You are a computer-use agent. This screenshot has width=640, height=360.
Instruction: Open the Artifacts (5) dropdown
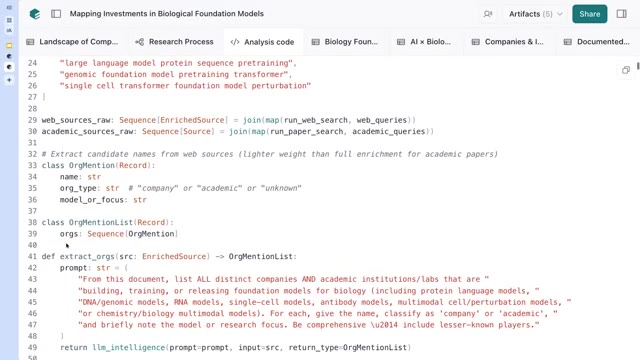point(536,14)
